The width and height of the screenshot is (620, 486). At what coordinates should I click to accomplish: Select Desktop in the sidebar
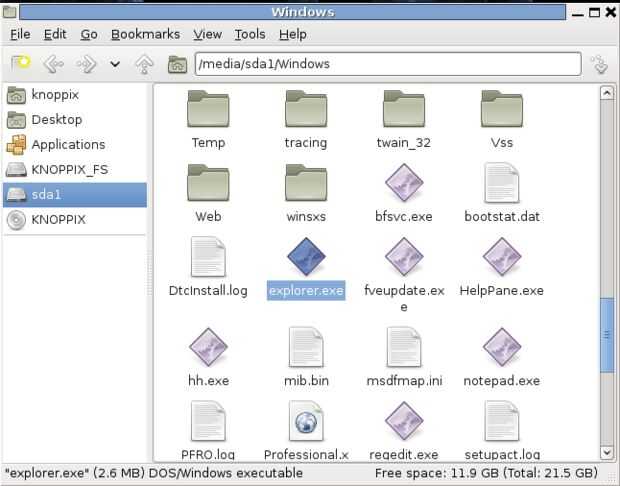tap(75, 119)
